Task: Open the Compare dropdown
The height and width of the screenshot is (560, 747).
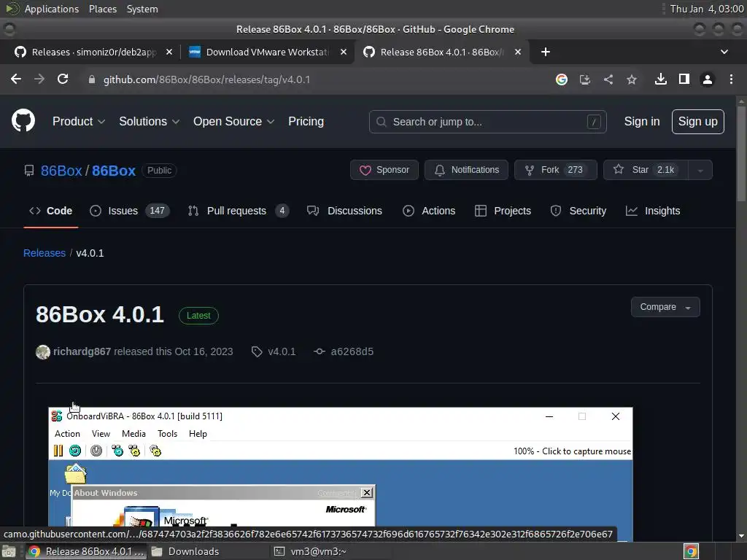Action: (x=665, y=307)
